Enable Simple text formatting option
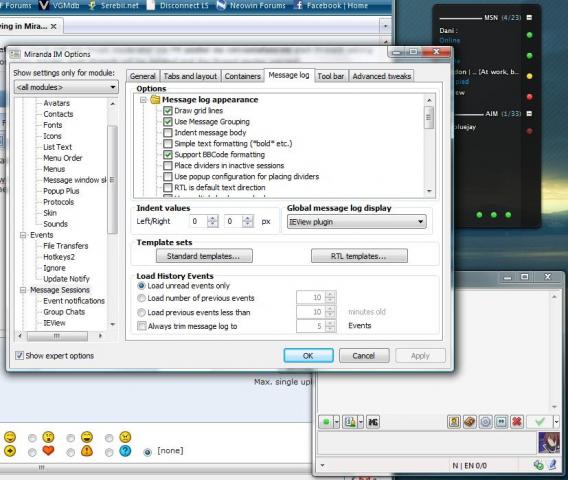568x480 pixels. (167, 144)
